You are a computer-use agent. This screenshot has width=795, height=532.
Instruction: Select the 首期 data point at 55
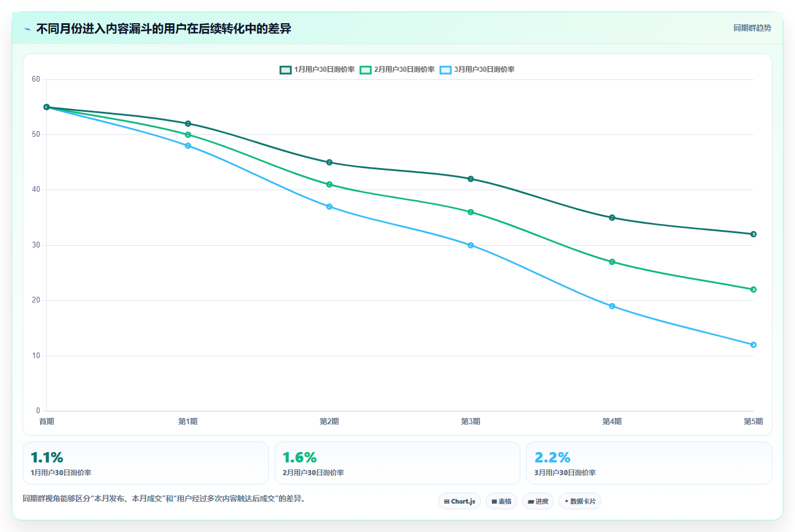(46, 107)
